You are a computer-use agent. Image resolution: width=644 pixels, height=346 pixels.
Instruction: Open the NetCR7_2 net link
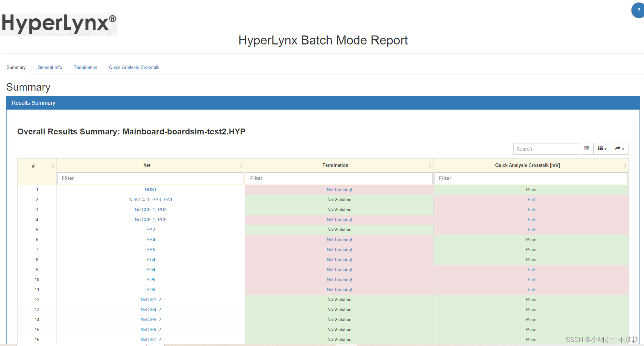[x=151, y=339]
